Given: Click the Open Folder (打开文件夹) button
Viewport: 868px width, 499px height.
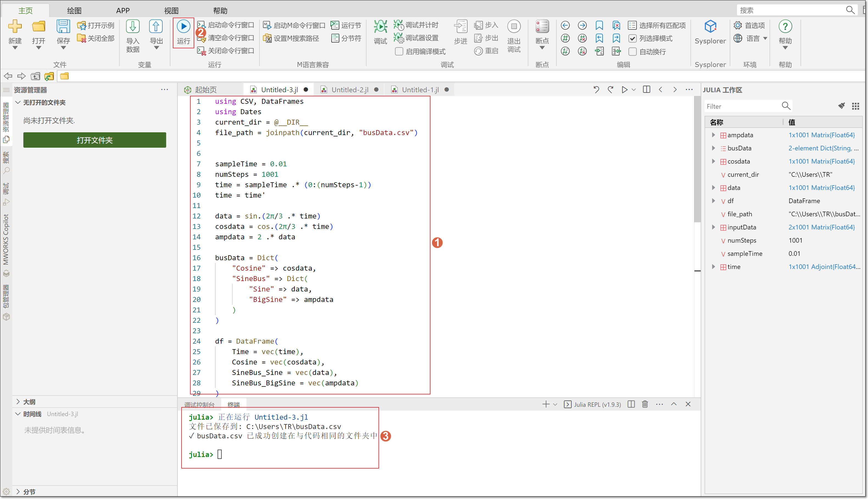Looking at the screenshot, I should click(x=95, y=140).
